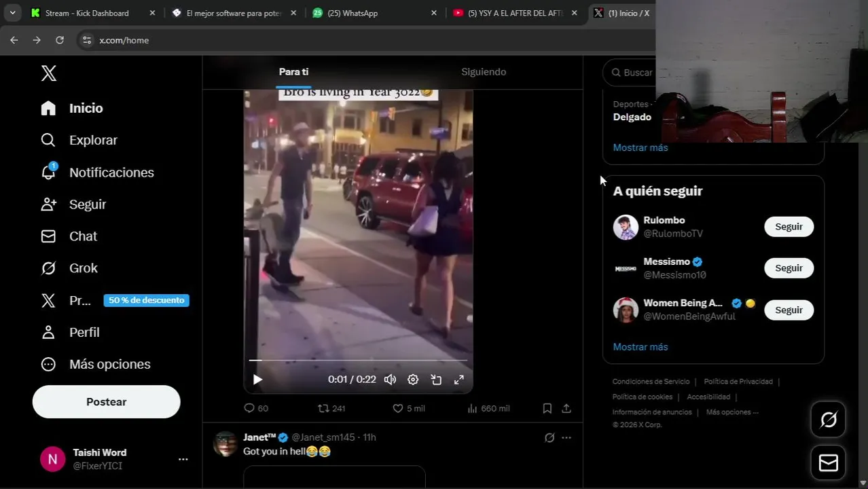This screenshot has width=868, height=489.
Task: Expand video to fullscreen
Action: point(459,380)
